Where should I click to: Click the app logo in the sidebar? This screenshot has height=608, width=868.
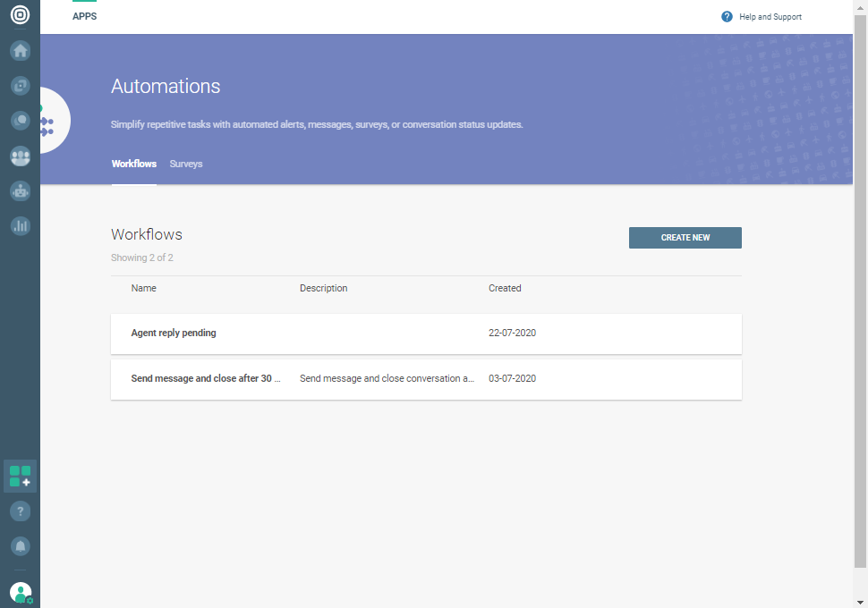(20, 15)
